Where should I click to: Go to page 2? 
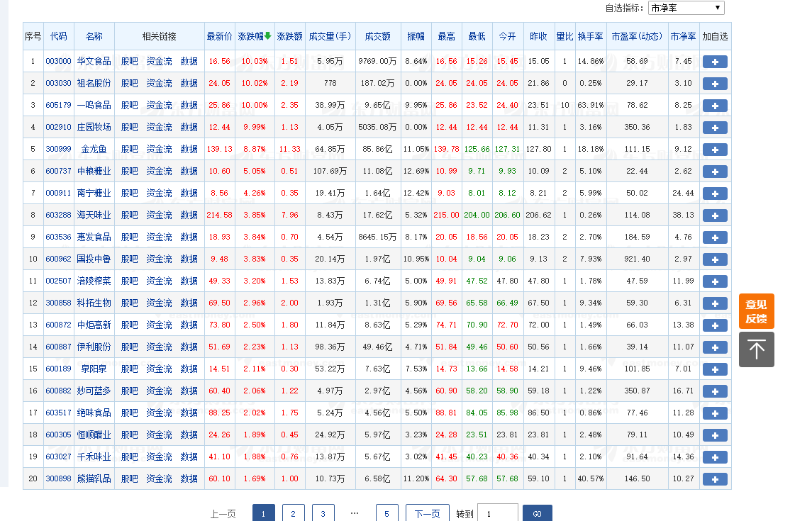[293, 513]
